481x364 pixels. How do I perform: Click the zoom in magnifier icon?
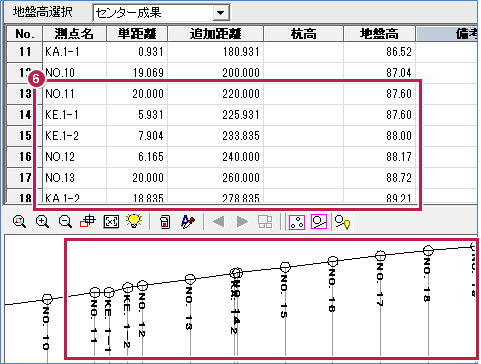(x=42, y=222)
